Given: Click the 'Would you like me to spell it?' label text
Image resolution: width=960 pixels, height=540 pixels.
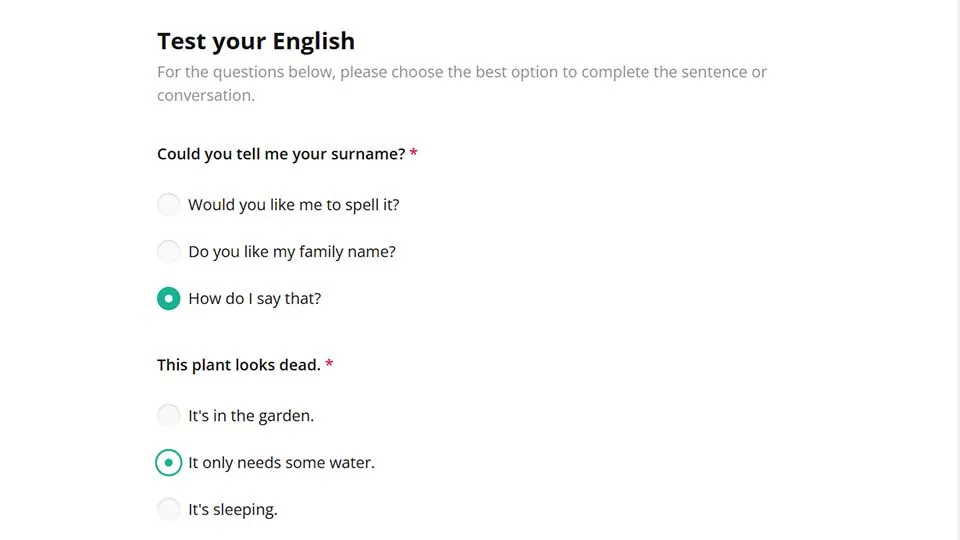Looking at the screenshot, I should [294, 205].
